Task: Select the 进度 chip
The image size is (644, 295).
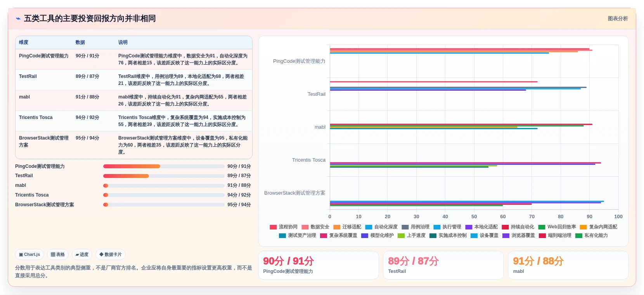Action: (x=82, y=255)
